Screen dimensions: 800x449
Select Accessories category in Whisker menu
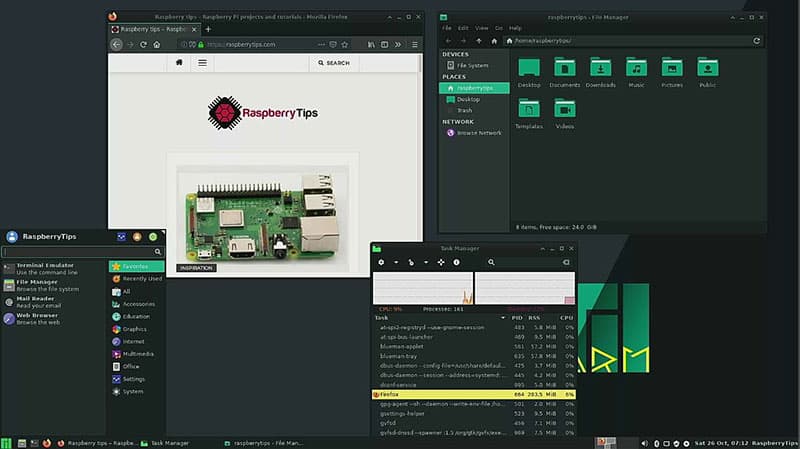pyautogui.click(x=137, y=304)
